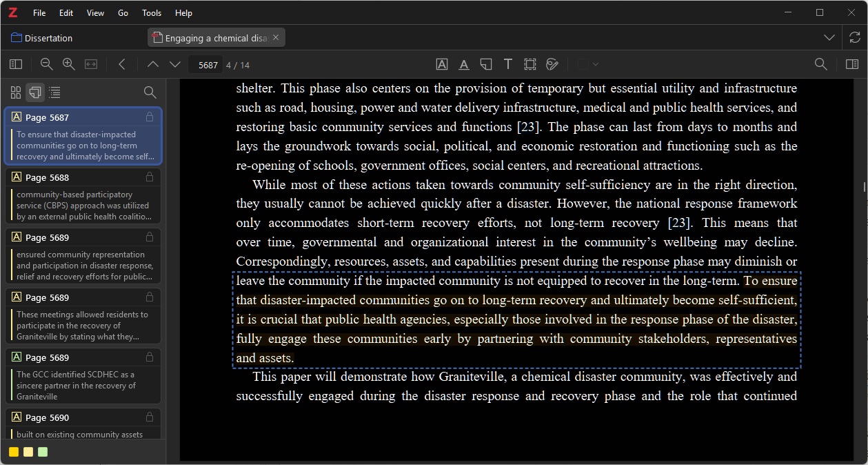Select annotation 'These meetings allowed residents'
Image resolution: width=868 pixels, height=465 pixels.
(83, 316)
